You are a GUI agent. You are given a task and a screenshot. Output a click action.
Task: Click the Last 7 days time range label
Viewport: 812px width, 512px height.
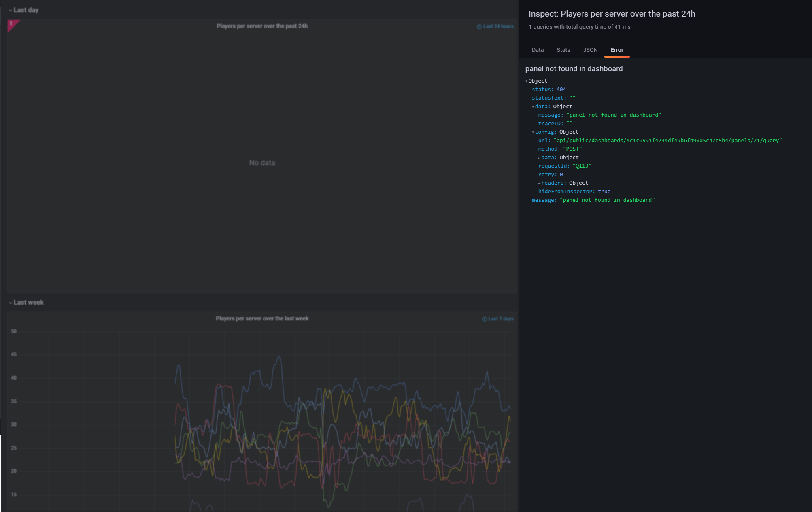click(x=500, y=319)
